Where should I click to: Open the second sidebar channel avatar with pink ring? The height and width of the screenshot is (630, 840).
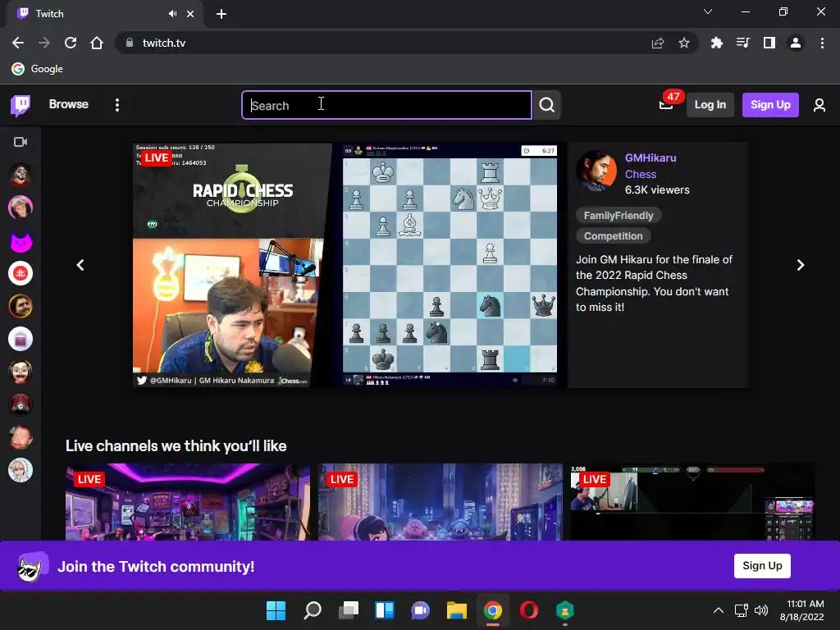click(21, 208)
